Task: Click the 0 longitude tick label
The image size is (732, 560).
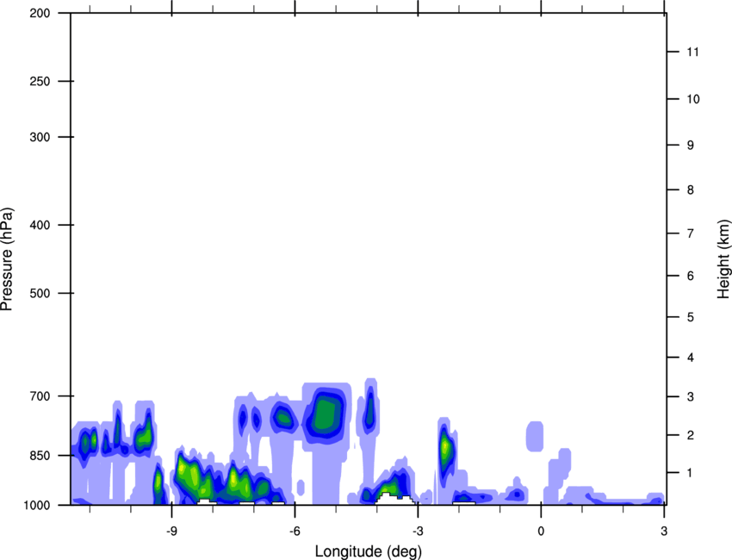Action: (541, 531)
